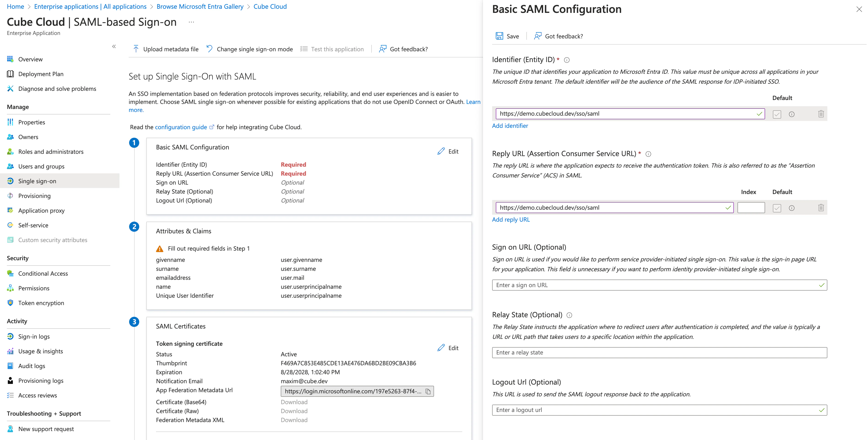
Task: Click the Save disk icon
Action: (x=499, y=36)
